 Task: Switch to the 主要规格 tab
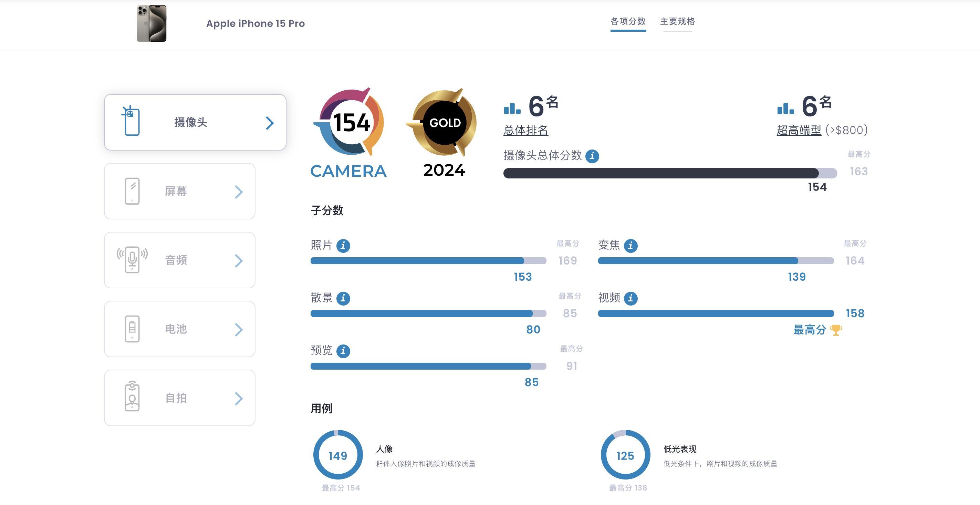pos(677,21)
